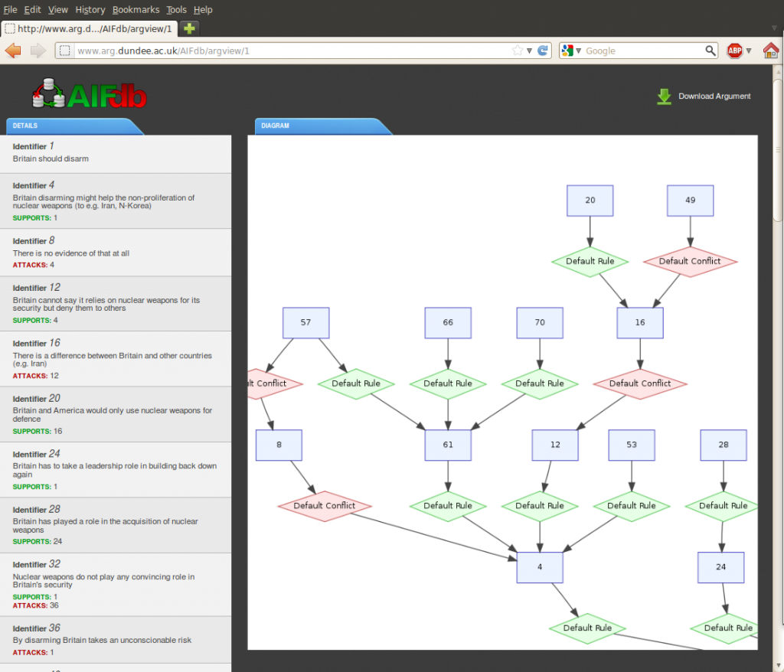Click the Adblock Plus (ABP) toolbar icon

click(736, 50)
